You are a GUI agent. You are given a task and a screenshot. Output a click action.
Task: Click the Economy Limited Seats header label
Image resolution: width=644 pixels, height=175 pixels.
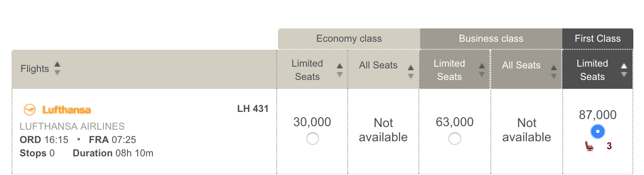[x=307, y=70]
